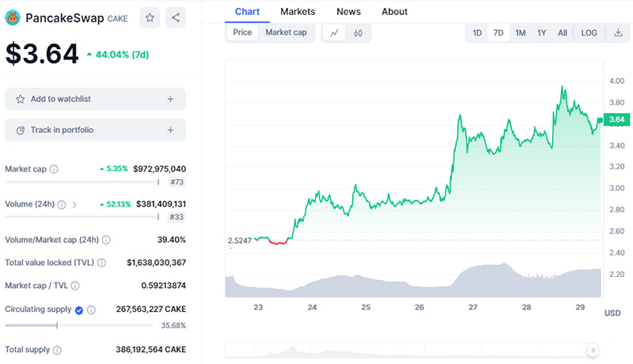Select the Price chart toggle
The height and width of the screenshot is (364, 633).
(x=242, y=32)
